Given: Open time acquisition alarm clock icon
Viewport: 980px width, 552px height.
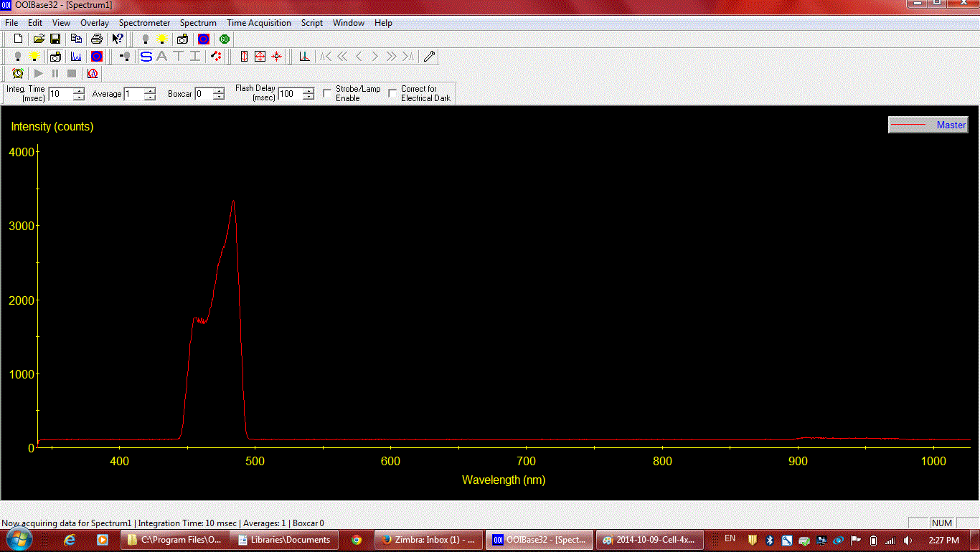Looking at the screenshot, I should point(18,73).
